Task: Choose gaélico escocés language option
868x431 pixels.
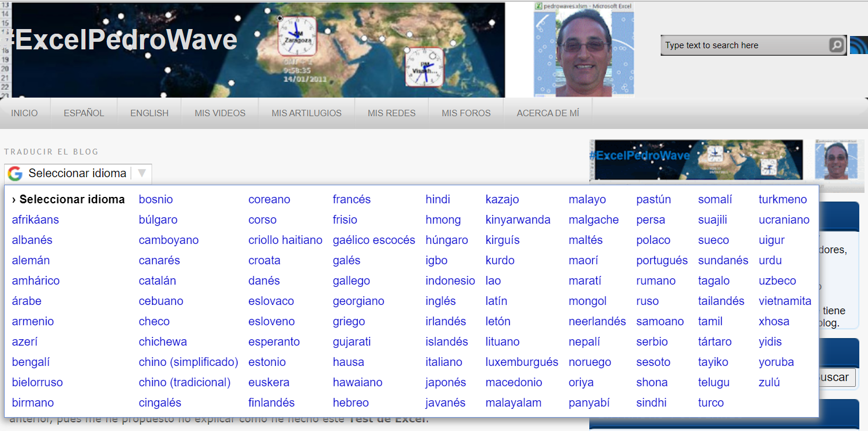Action: tap(373, 240)
